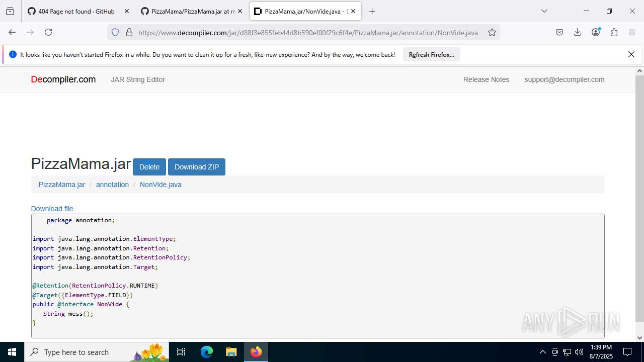Open File Explorer from taskbar
Viewport: 644px width, 362px height.
coord(231,352)
